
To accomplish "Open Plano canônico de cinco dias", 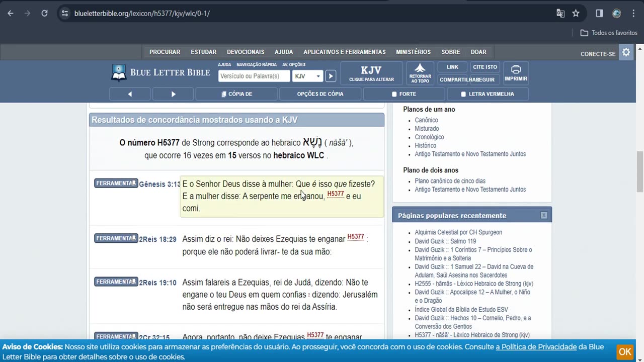I will [450, 181].
